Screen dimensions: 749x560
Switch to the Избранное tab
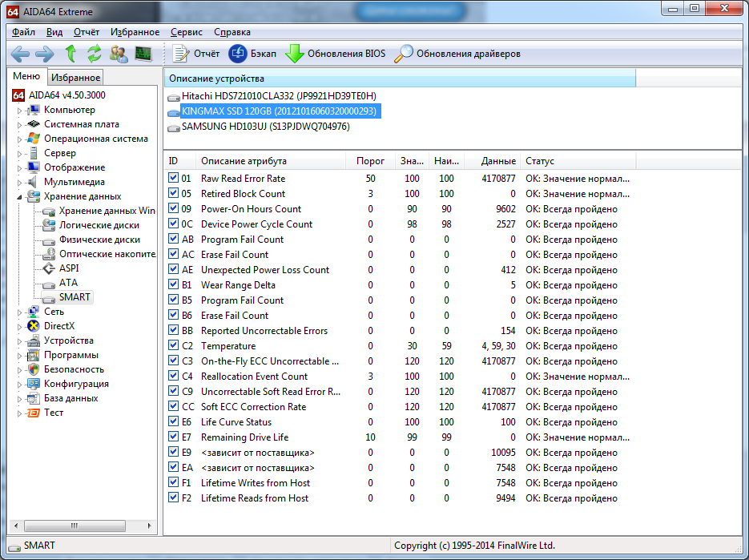(75, 78)
